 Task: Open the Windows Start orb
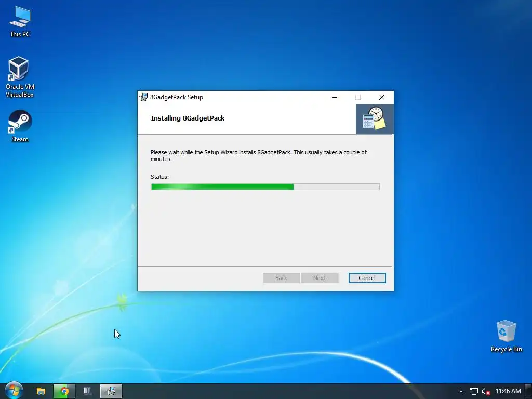(x=14, y=391)
